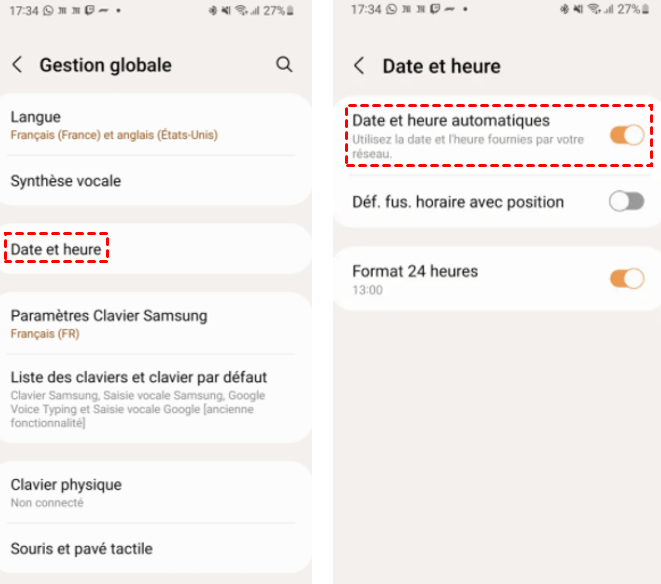Image resolution: width=661 pixels, height=584 pixels.
Task: Go back from Date et heure screen
Action: pyautogui.click(x=360, y=67)
